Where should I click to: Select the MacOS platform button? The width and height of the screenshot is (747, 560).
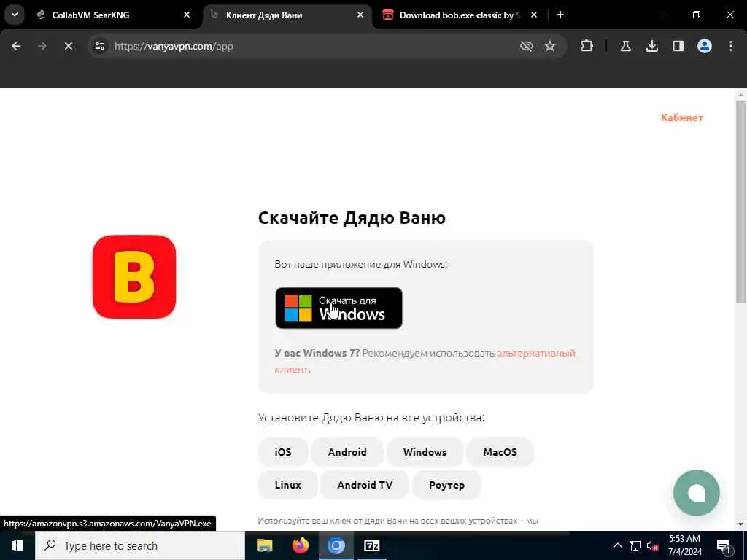click(x=500, y=452)
